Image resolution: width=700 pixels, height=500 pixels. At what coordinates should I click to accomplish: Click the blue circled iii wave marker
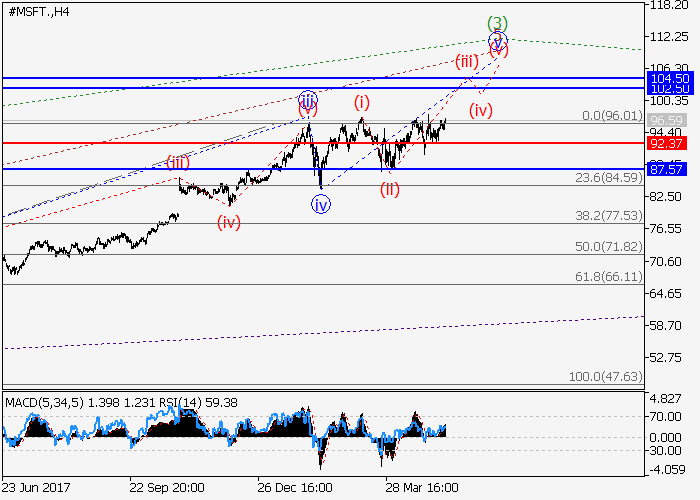308,100
